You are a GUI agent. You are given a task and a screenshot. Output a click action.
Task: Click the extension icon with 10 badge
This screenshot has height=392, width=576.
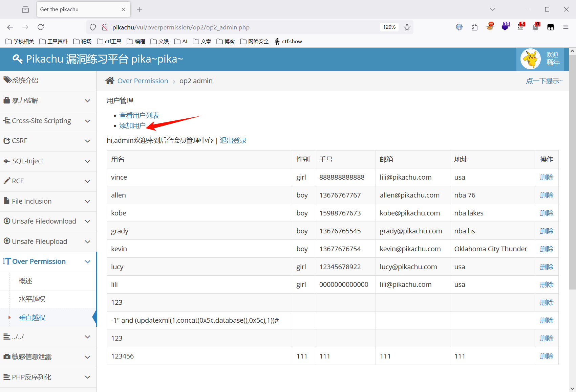coord(505,26)
